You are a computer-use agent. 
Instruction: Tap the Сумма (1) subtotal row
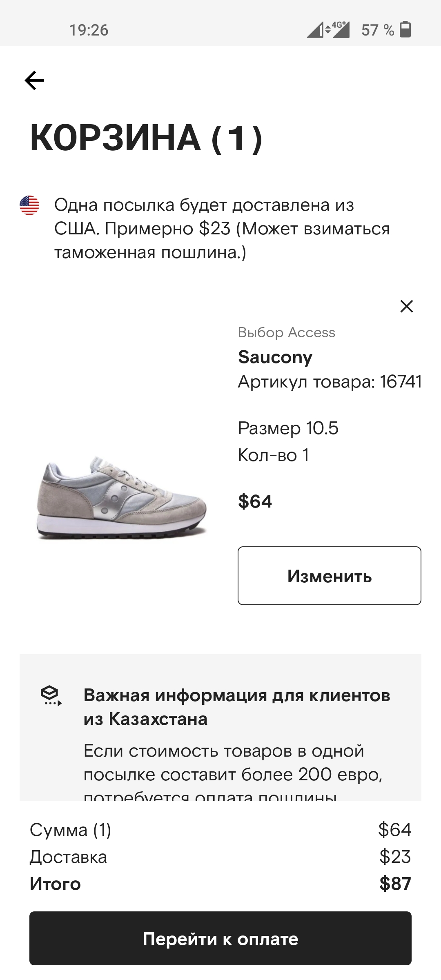click(x=220, y=830)
